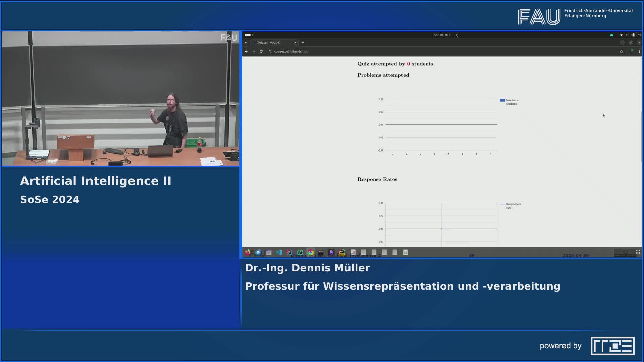This screenshot has width=644, height=362.
Task: Open the tab search chevron
Action: (246, 43)
